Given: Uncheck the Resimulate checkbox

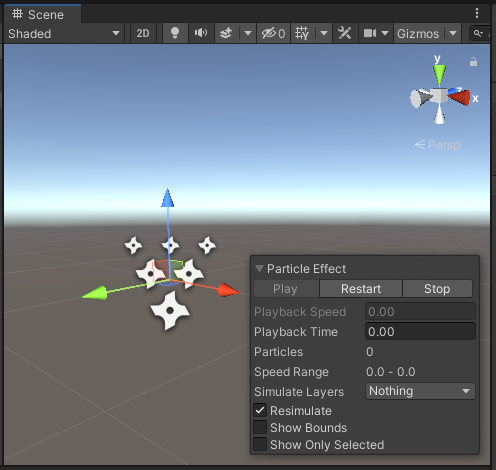Looking at the screenshot, I should tap(260, 411).
